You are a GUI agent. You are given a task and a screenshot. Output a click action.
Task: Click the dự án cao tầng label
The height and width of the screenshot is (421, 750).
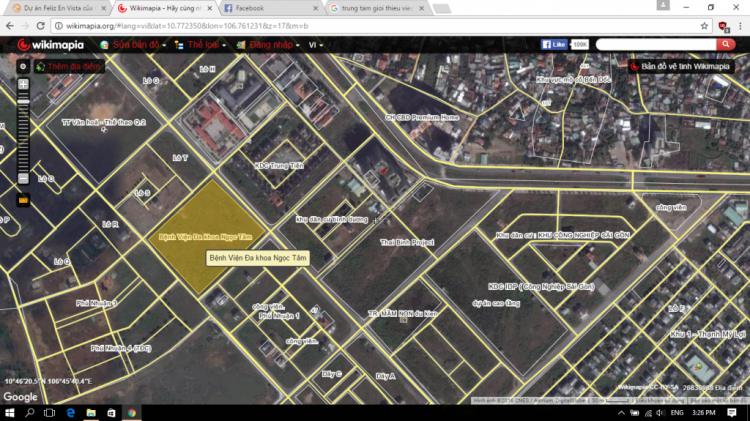pyautogui.click(x=496, y=303)
